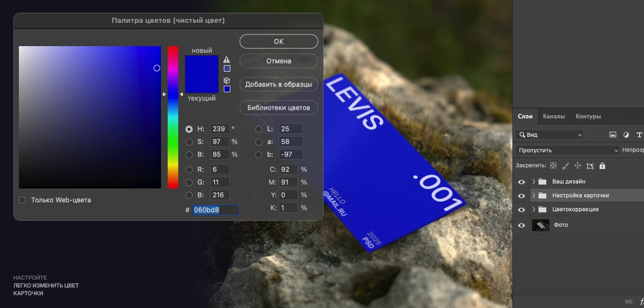The image size is (644, 308).
Task: Click the pixel layer filter icon
Action: 613,135
